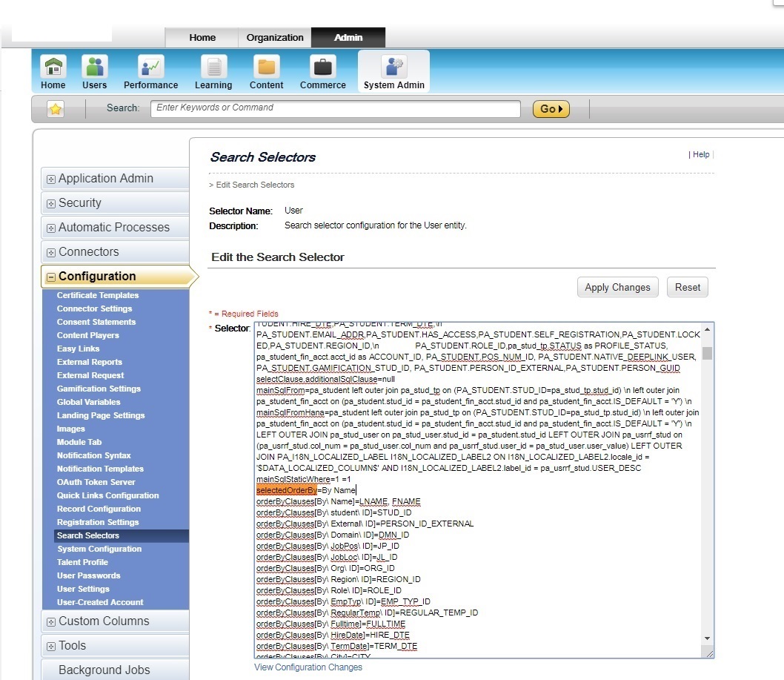Click the Apply Changes button
Image resolution: width=784 pixels, height=680 pixels.
pyautogui.click(x=617, y=287)
